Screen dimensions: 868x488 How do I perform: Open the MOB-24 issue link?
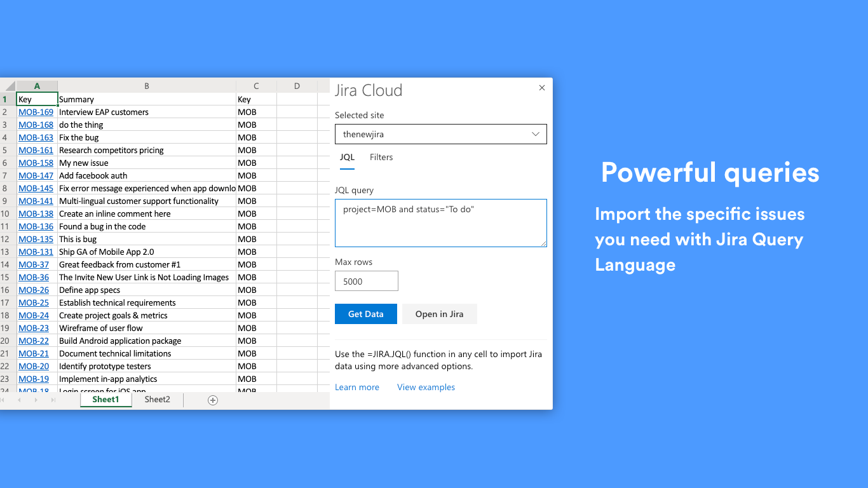point(34,315)
